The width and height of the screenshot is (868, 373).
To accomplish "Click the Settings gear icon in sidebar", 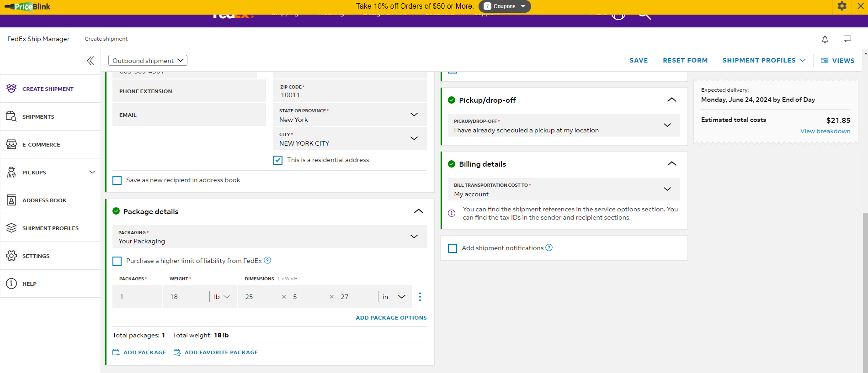I will [11, 256].
